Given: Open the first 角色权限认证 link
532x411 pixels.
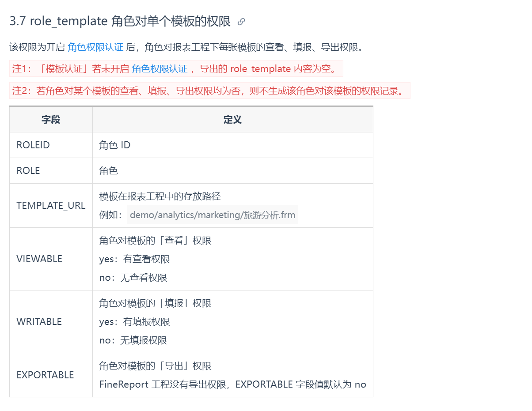Looking at the screenshot, I should tap(95, 47).
